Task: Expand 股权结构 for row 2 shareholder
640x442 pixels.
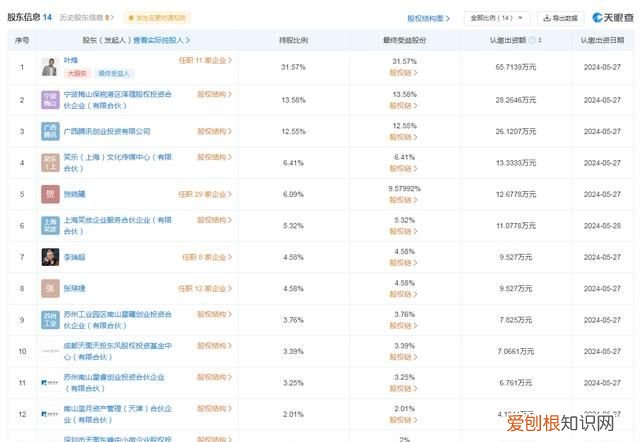Action: pyautogui.click(x=214, y=94)
